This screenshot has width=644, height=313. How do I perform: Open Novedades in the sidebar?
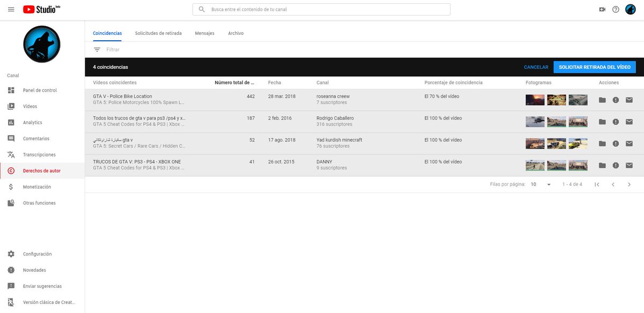[x=42, y=270]
